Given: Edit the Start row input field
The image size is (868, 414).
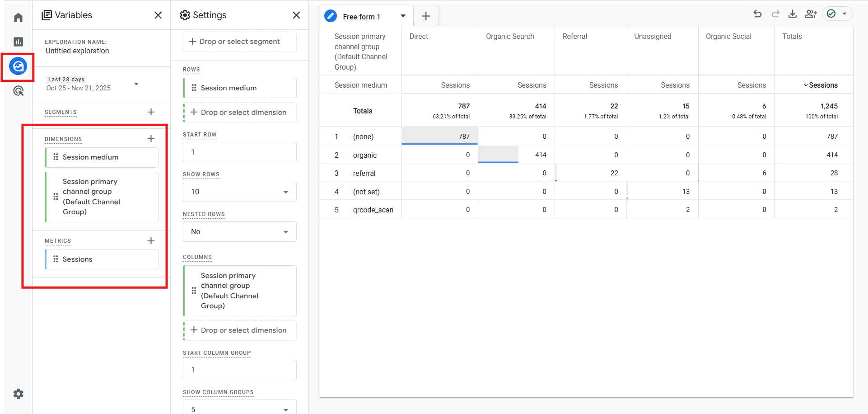Looking at the screenshot, I should click(x=239, y=152).
